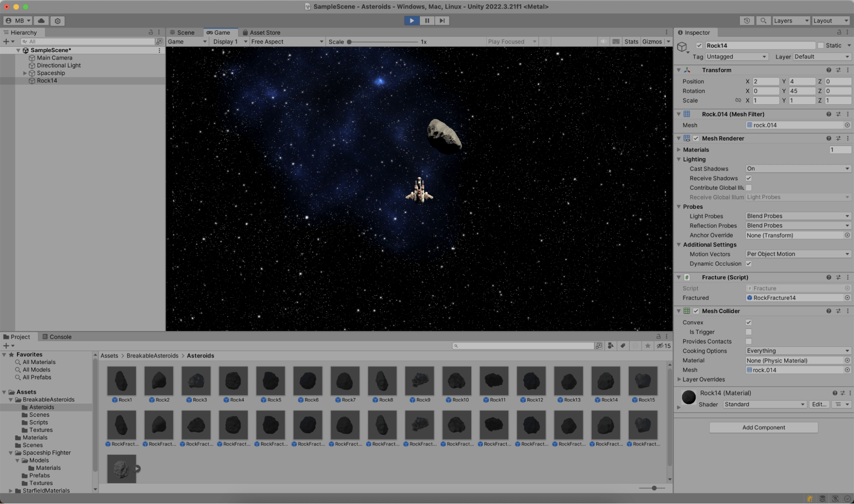The width and height of the screenshot is (854, 504).
Task: Select the Rock7 asset thumbnail
Action: (345, 380)
